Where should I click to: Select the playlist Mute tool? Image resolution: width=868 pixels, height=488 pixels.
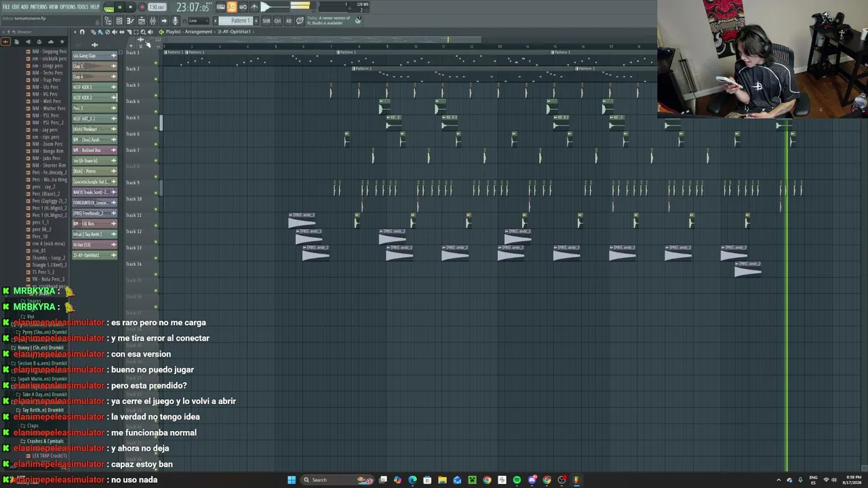[115, 32]
